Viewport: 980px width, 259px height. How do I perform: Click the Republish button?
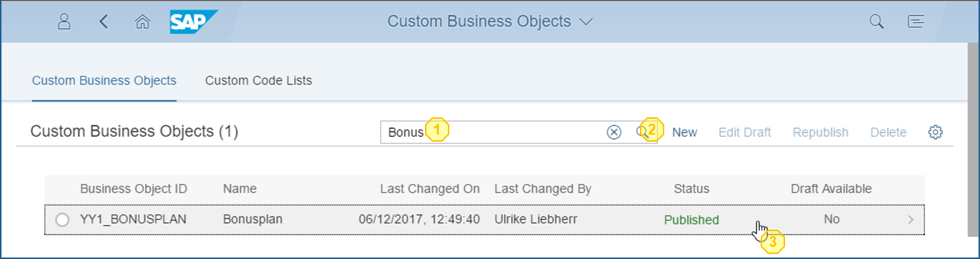tap(821, 132)
